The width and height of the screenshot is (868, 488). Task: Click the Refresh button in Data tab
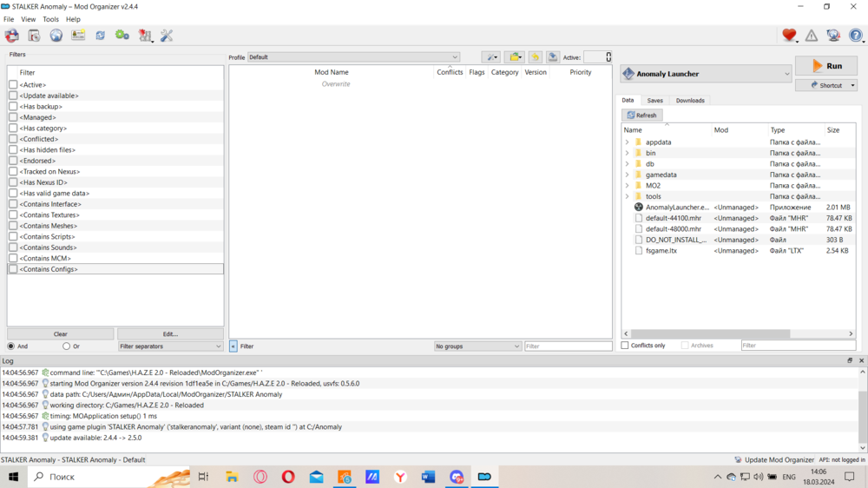point(642,115)
